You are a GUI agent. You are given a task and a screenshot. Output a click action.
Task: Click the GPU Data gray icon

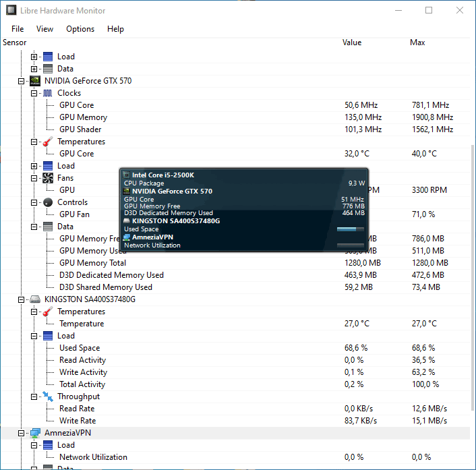pyautogui.click(x=48, y=227)
